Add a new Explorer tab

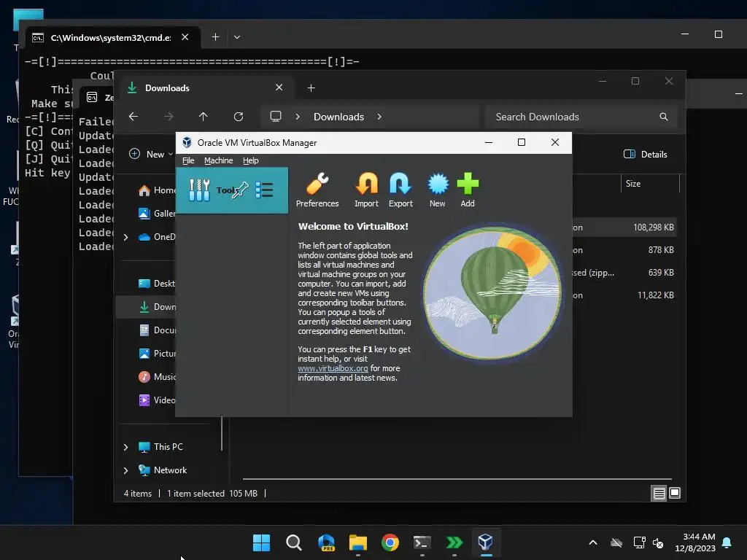coord(311,88)
